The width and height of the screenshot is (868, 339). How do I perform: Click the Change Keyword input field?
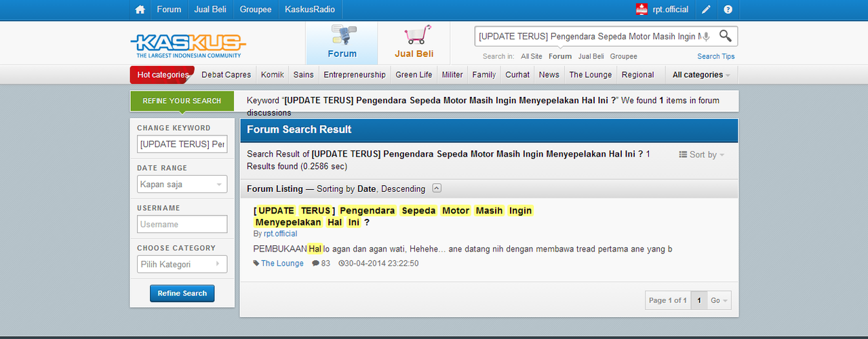pos(182,144)
